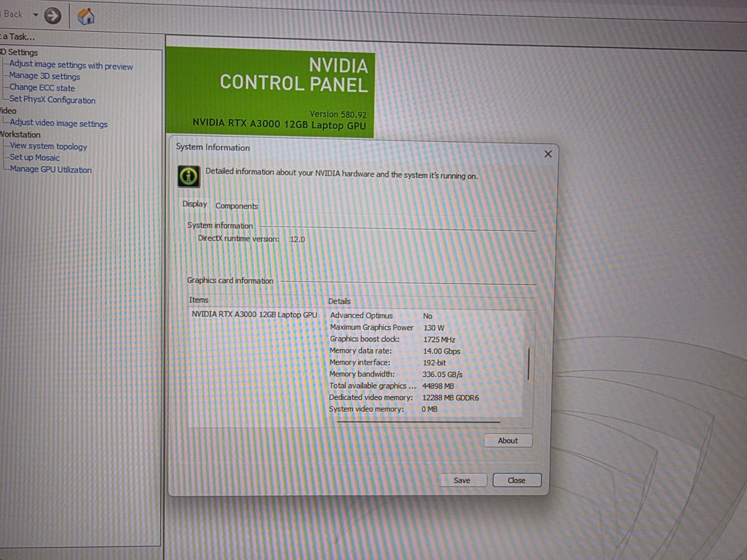Open Adjust image settings with preview
This screenshot has width=747, height=560.
pyautogui.click(x=71, y=65)
